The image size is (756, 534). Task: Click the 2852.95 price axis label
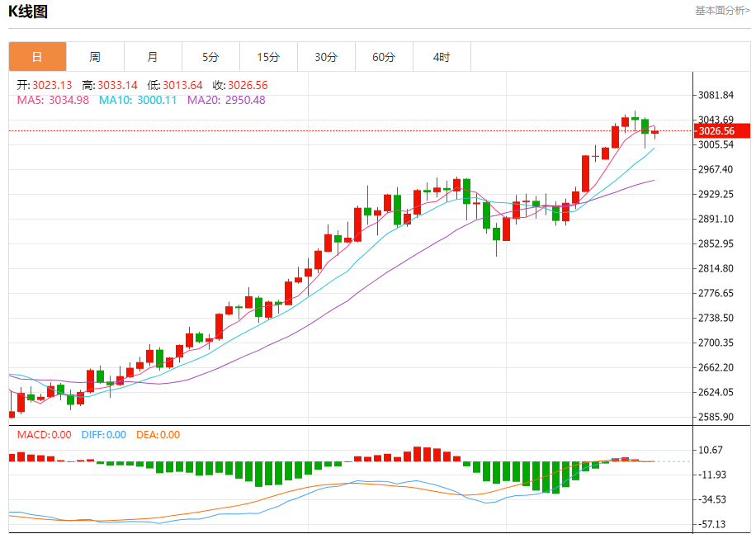(716, 243)
